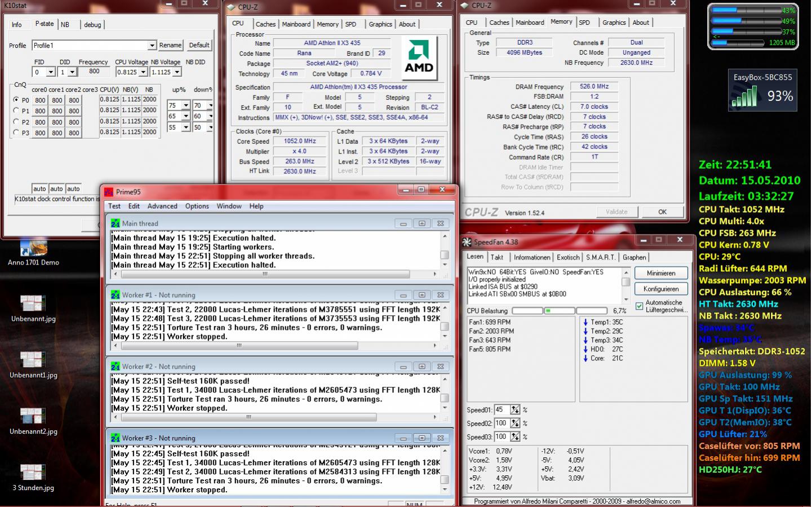Screen dimensions: 812x507
Task: Restore the Worker #1 child window
Action: click(422, 295)
